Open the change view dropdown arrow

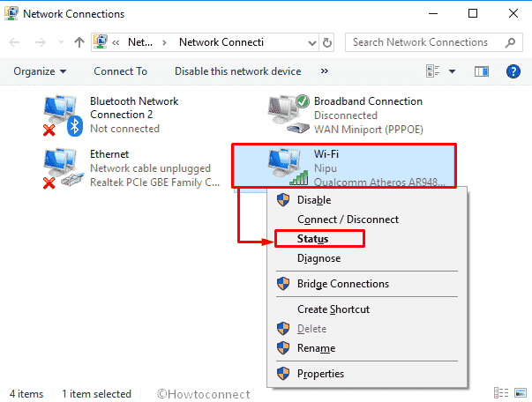[452, 71]
